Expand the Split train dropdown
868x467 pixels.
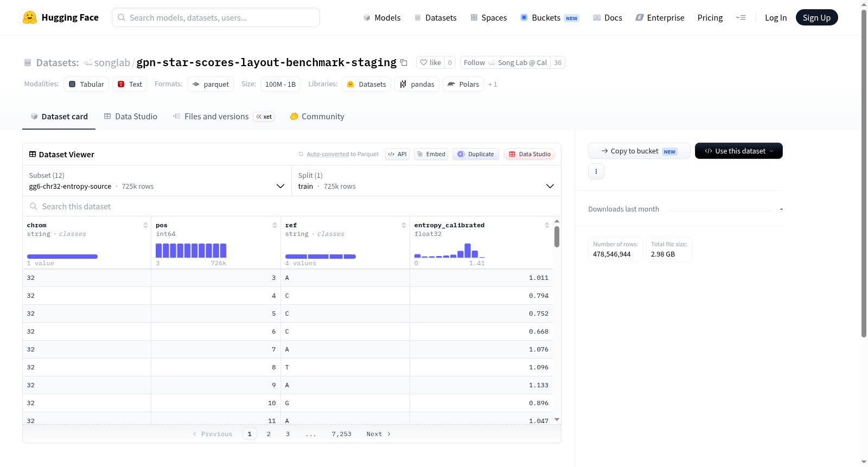pos(426,181)
